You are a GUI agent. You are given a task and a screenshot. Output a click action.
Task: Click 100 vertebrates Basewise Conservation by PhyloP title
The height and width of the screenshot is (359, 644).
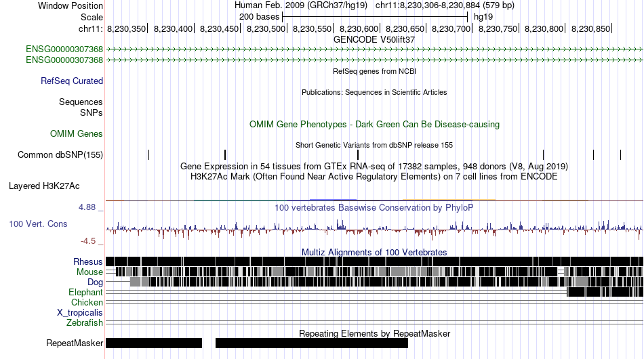point(374,207)
